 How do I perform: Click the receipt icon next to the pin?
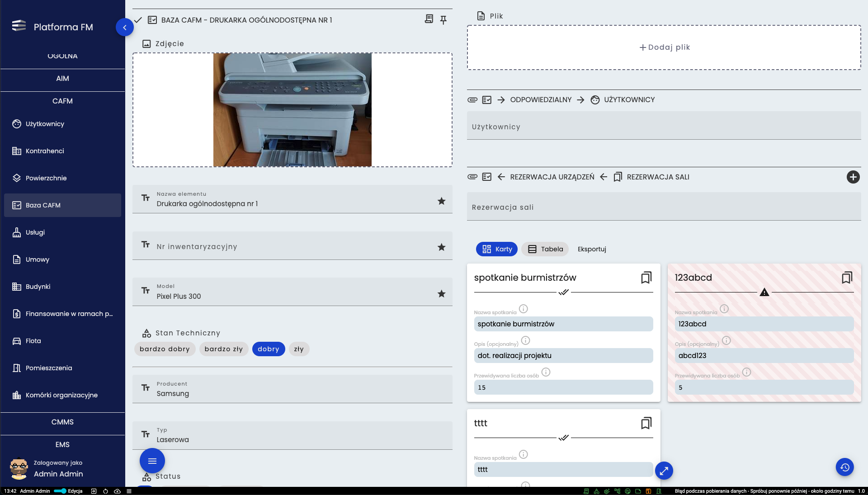[429, 19]
